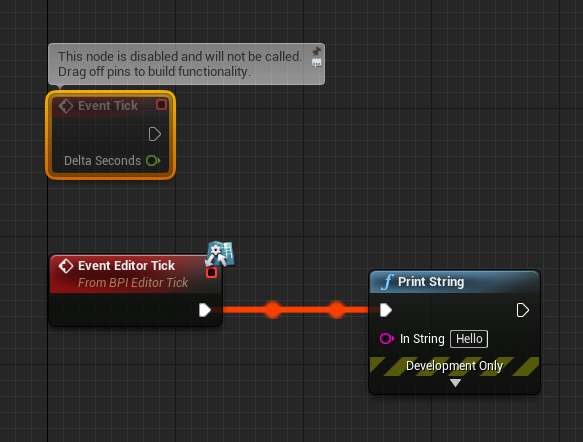This screenshot has width=583, height=442.
Task: Click the function icon on Print String
Action: 387,282
